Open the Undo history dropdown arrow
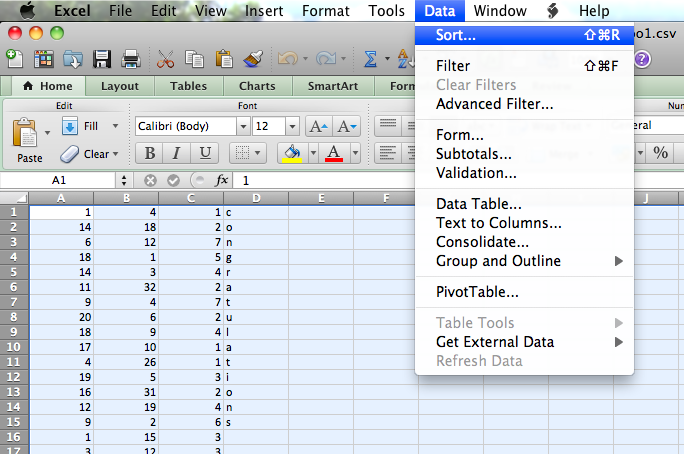Image resolution: width=684 pixels, height=454 pixels. click(x=305, y=58)
